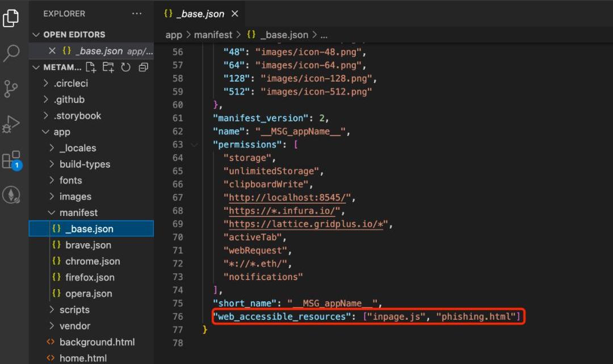Expand the build-types folder
The height and width of the screenshot is (364, 613).
click(x=52, y=164)
